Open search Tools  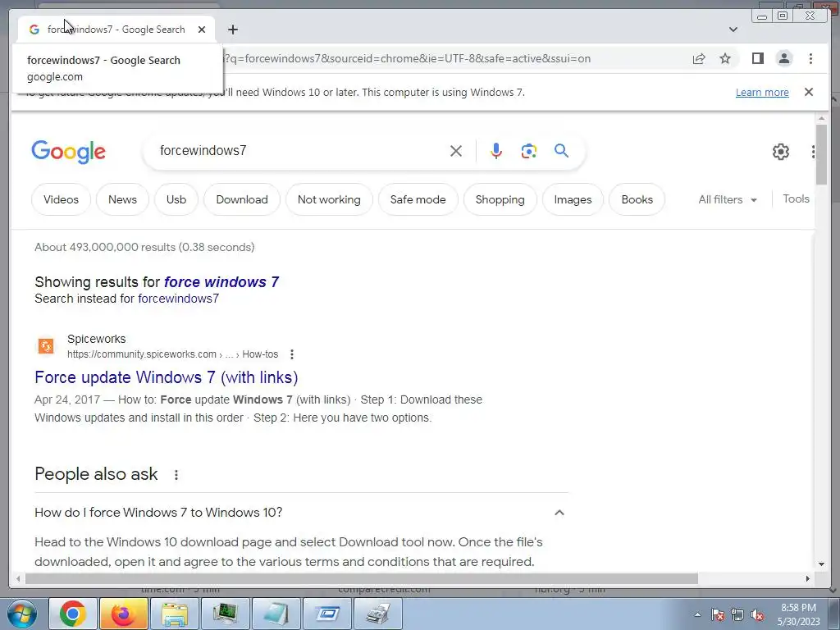796,199
